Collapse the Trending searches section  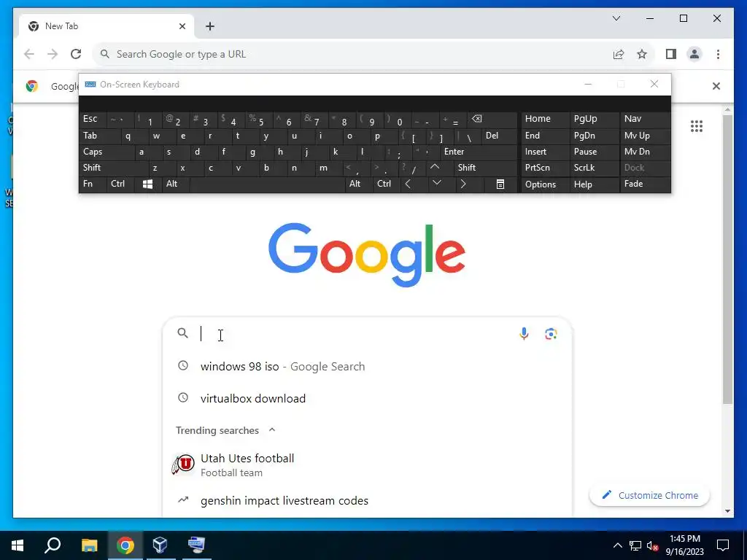click(272, 430)
